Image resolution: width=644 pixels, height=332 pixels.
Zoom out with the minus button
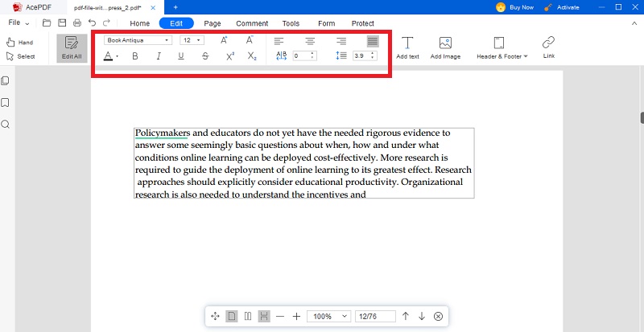[280, 316]
